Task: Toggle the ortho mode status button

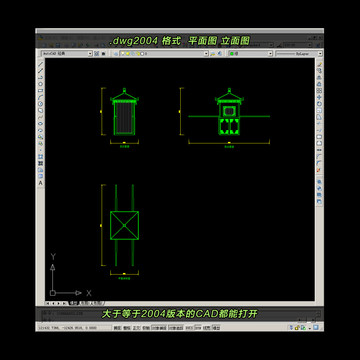Action: (x=136, y=328)
